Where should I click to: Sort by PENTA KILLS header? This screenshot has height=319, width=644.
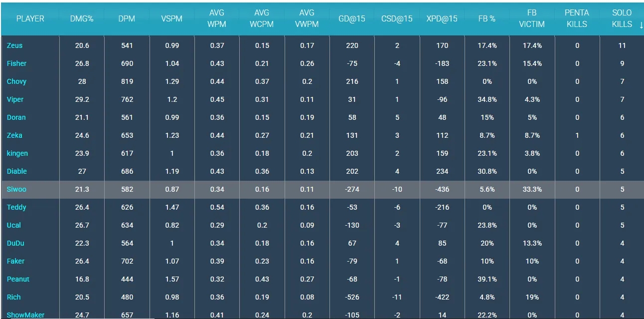[577, 18]
